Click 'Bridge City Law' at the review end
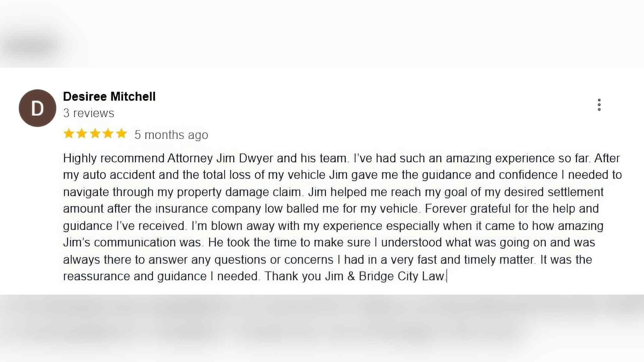644x362 pixels. point(401,276)
